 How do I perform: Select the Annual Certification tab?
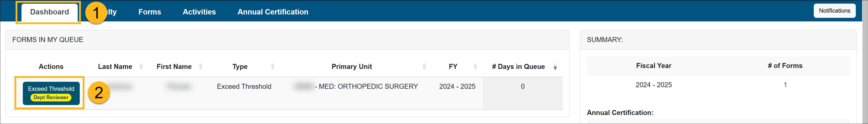pos(273,12)
